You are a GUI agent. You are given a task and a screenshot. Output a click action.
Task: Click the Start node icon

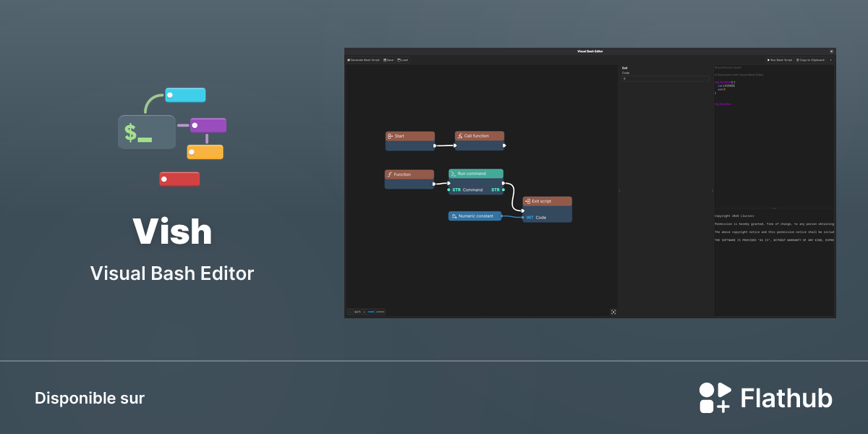click(x=390, y=136)
